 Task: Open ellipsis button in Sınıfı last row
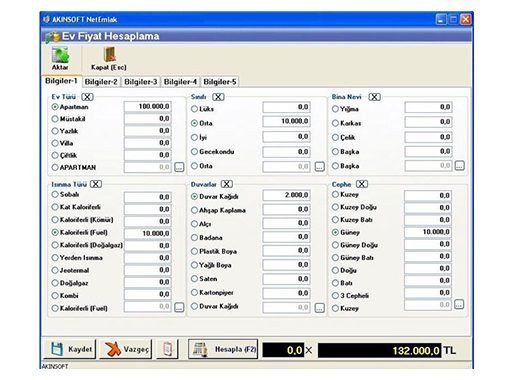[320, 166]
